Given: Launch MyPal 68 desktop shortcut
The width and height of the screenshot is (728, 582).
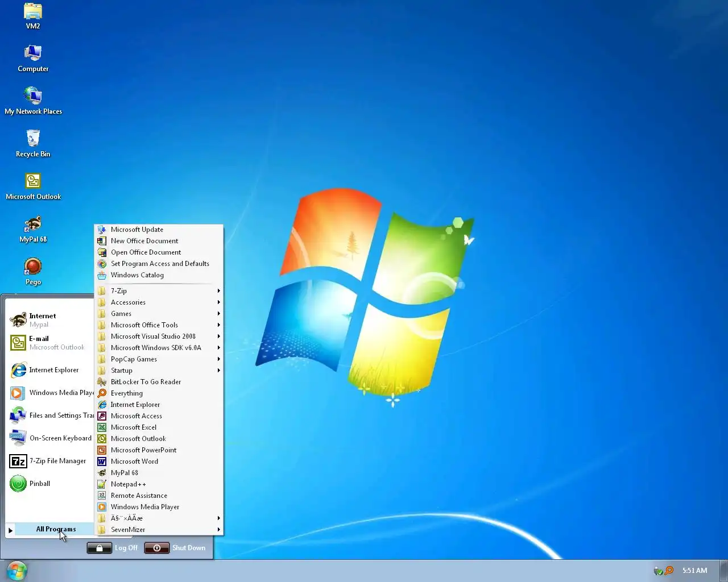Looking at the screenshot, I should pos(33,229).
